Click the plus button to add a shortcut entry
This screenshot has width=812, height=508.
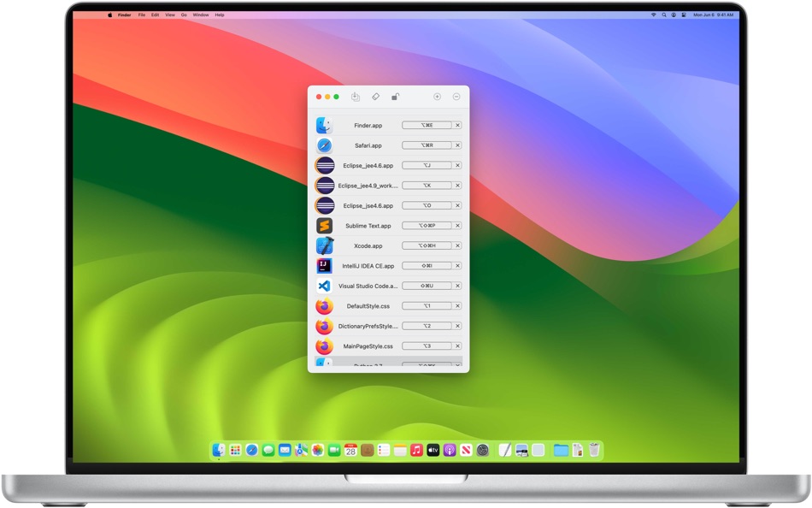click(437, 97)
